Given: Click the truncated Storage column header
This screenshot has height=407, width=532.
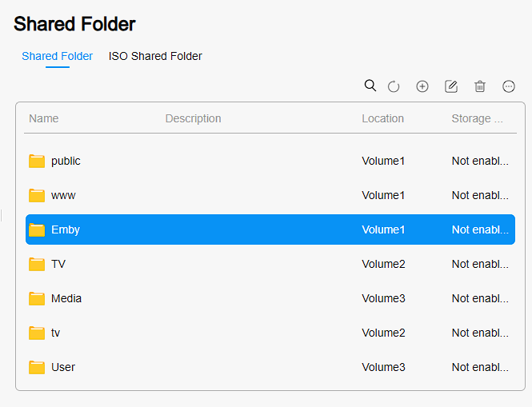Looking at the screenshot, I should coord(477,118).
